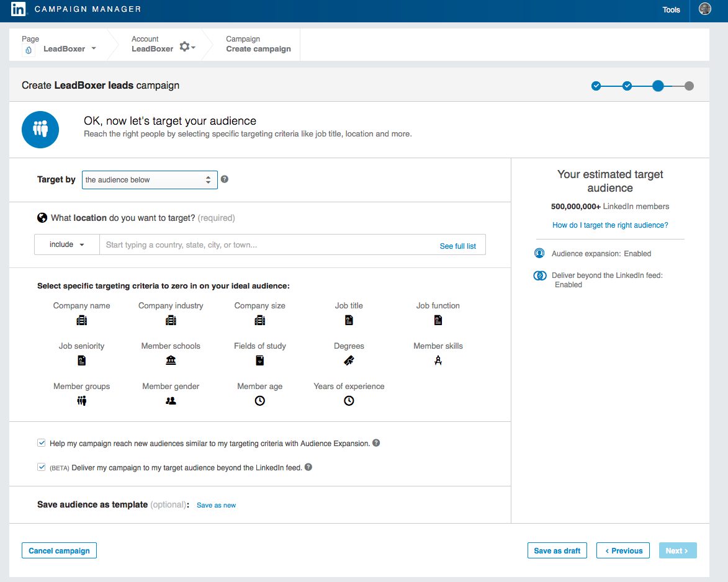Open How do I target the right audience link

tap(610, 225)
